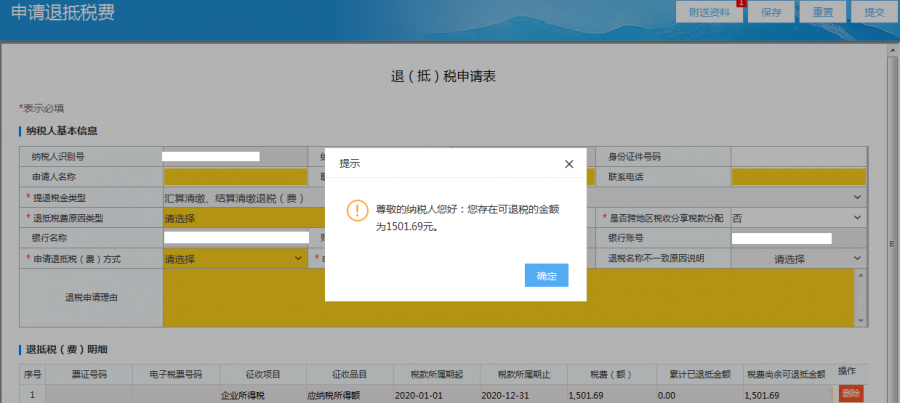
Task: Click the 2020-12-31 date cell
Action: click(x=523, y=395)
